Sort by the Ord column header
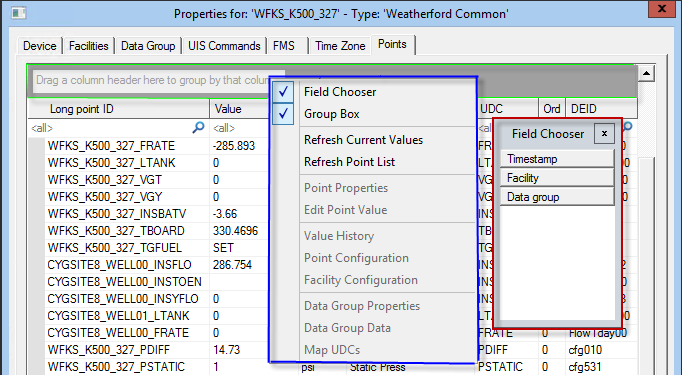The image size is (682, 375). point(552,109)
